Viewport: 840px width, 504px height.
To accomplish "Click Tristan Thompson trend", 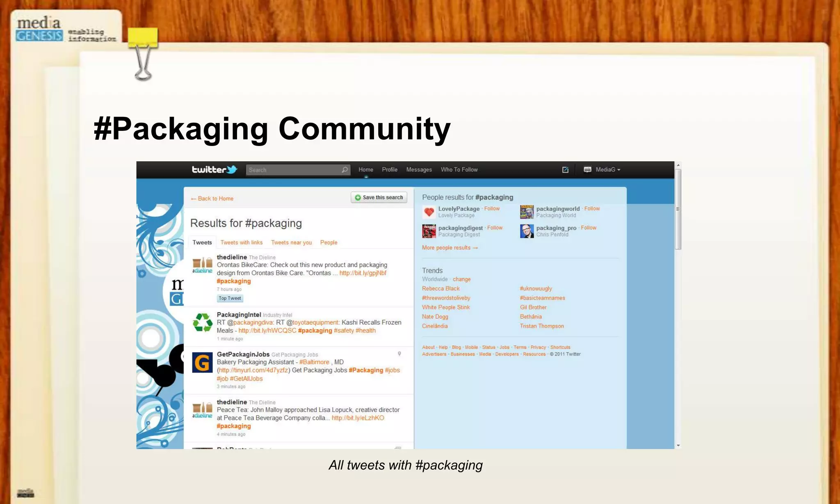I will point(542,326).
